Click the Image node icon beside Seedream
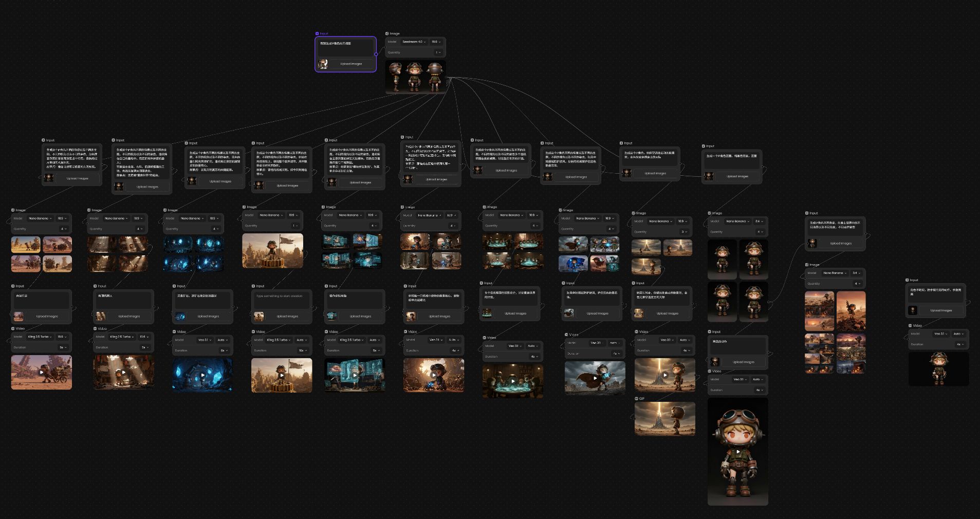This screenshot has height=519, width=980. 387,33
